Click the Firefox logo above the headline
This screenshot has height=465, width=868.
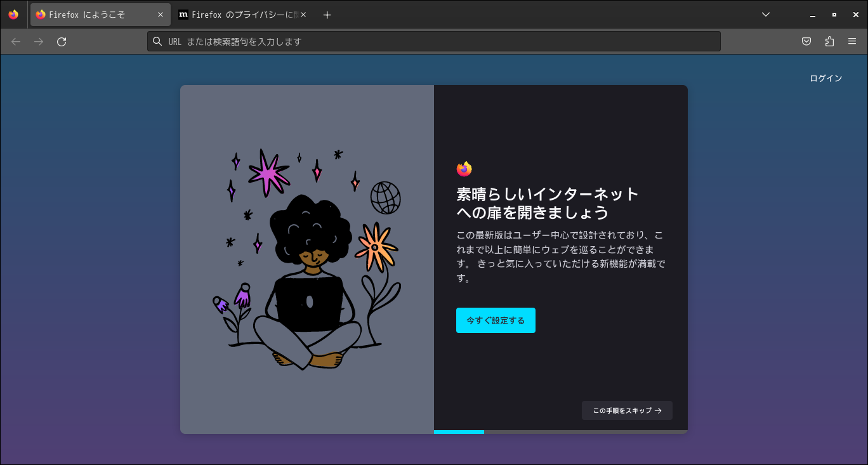[x=464, y=169]
